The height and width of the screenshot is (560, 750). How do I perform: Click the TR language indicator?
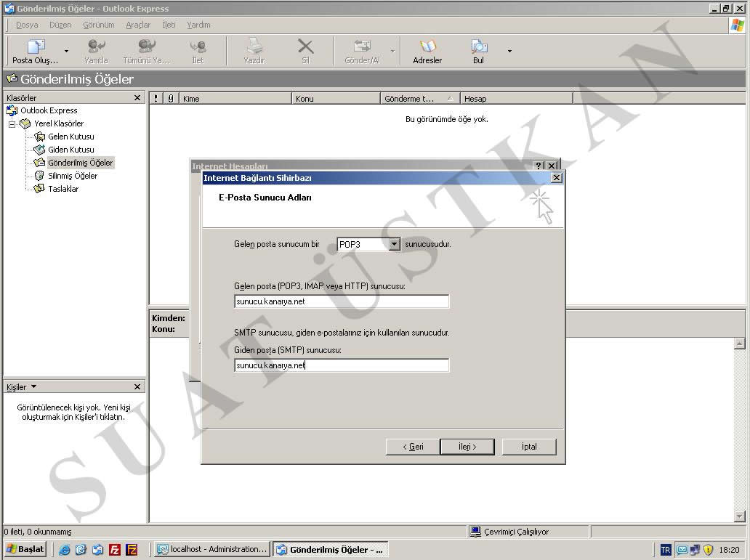666,550
